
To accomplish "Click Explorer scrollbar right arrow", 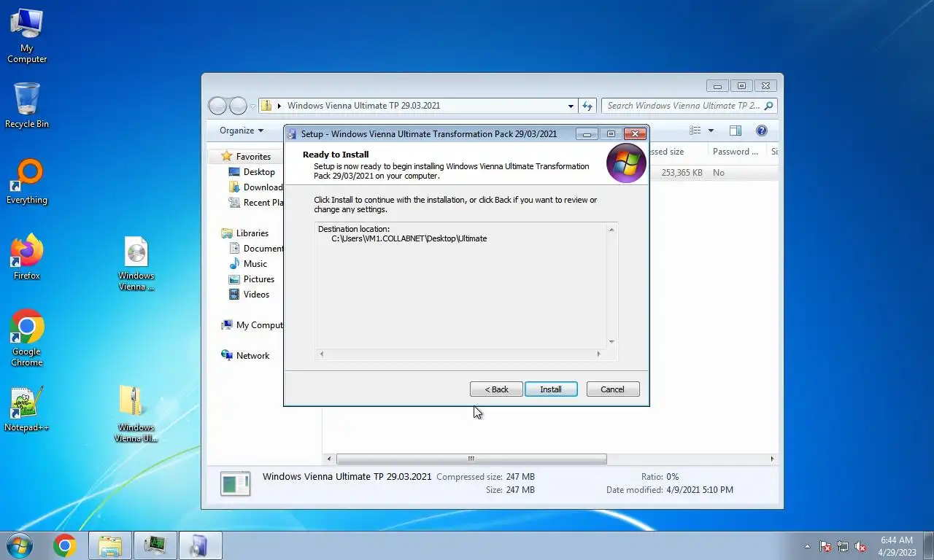I will pyautogui.click(x=772, y=459).
